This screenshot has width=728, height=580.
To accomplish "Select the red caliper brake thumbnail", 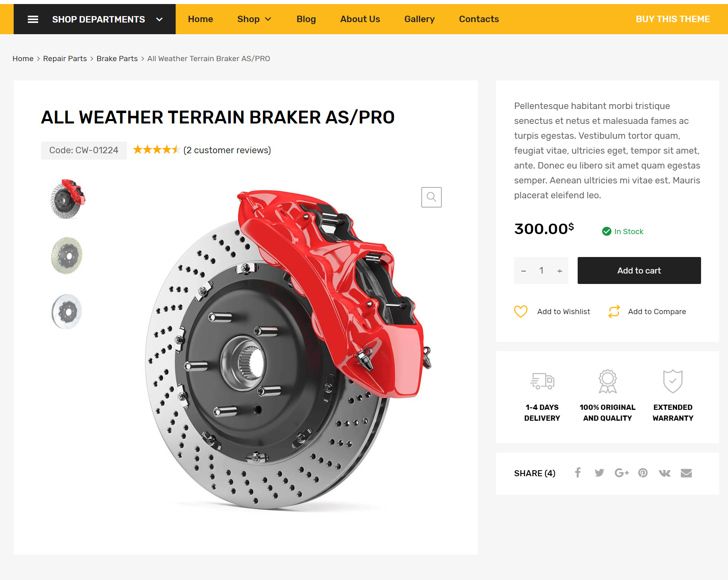I will coord(68,199).
